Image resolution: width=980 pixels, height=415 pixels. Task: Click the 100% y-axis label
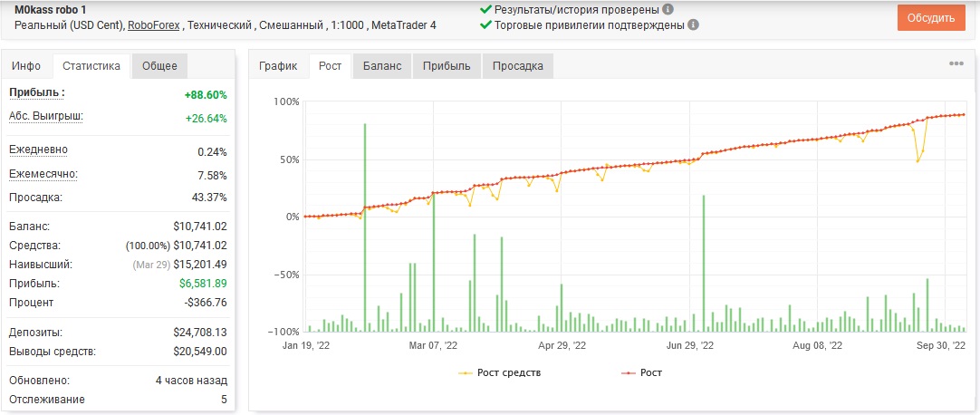pyautogui.click(x=286, y=101)
